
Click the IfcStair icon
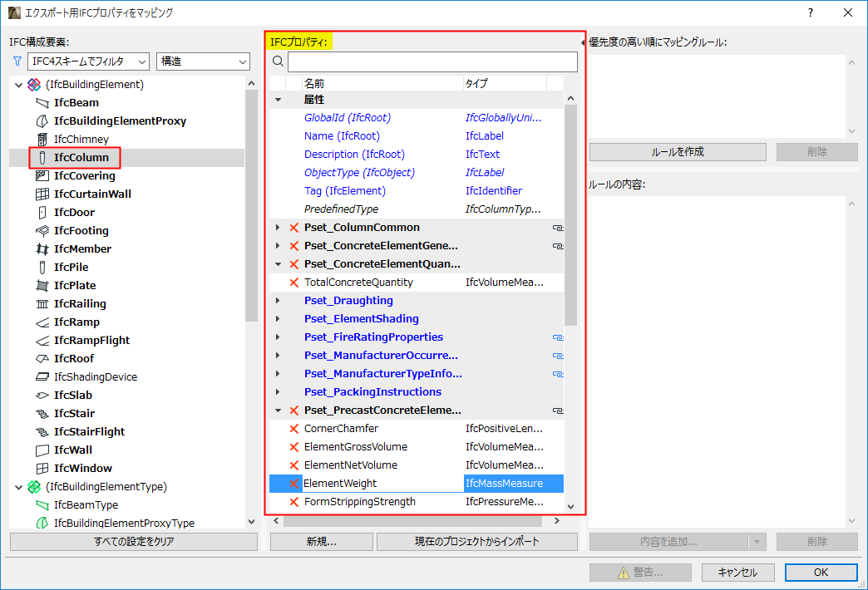(x=42, y=414)
